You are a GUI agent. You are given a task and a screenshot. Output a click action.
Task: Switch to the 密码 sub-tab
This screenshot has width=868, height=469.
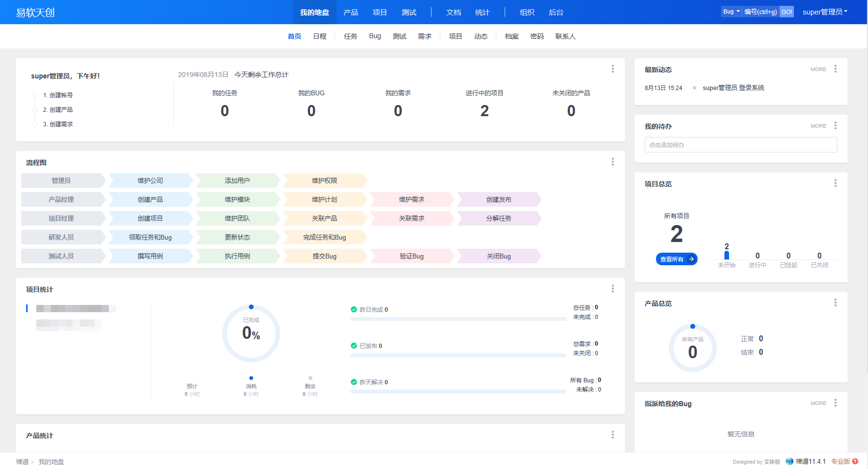coord(537,36)
